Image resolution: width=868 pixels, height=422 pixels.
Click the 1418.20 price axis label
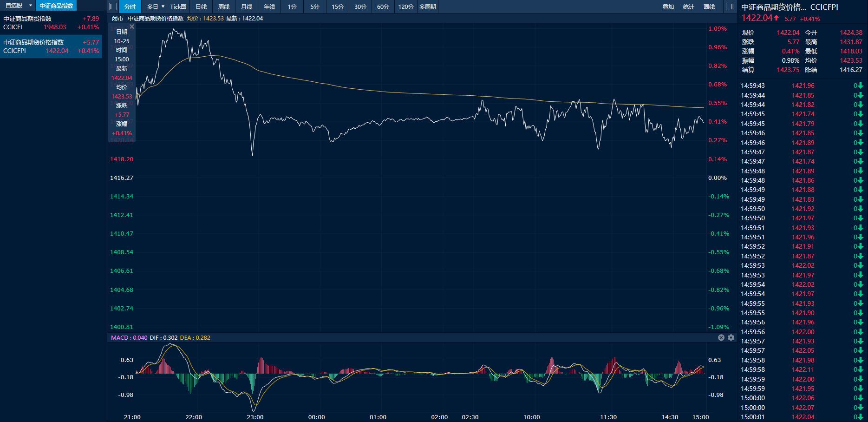coord(122,159)
